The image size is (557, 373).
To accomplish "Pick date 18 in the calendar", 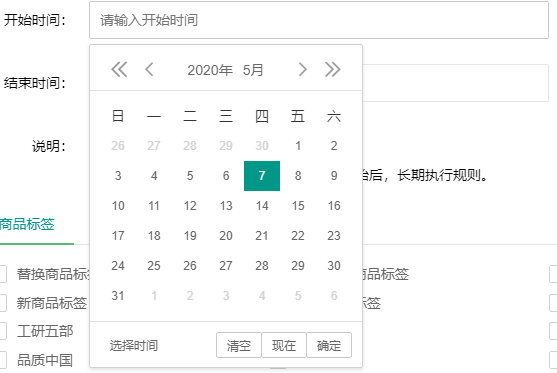I will point(154,236).
